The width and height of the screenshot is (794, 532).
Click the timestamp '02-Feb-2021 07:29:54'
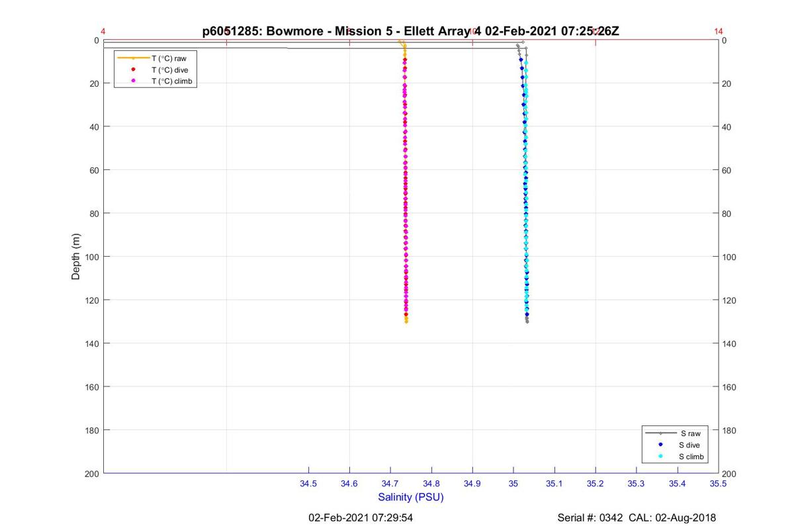361,517
